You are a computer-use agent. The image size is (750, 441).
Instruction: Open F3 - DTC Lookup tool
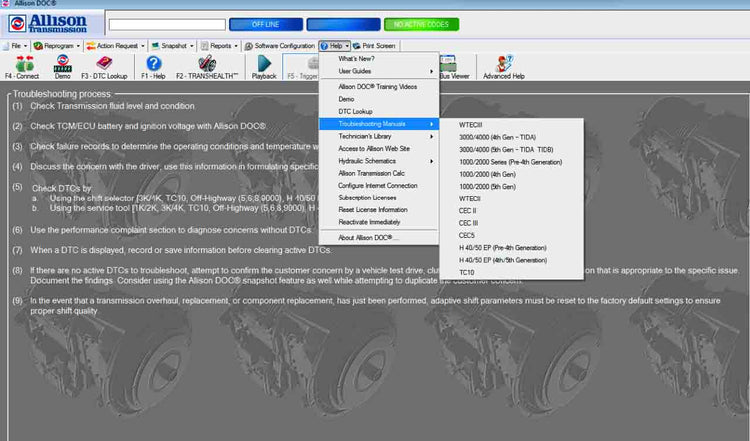tap(103, 64)
